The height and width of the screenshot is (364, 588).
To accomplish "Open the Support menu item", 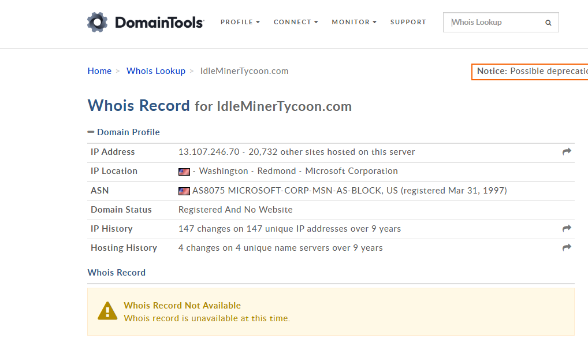I will coord(408,22).
